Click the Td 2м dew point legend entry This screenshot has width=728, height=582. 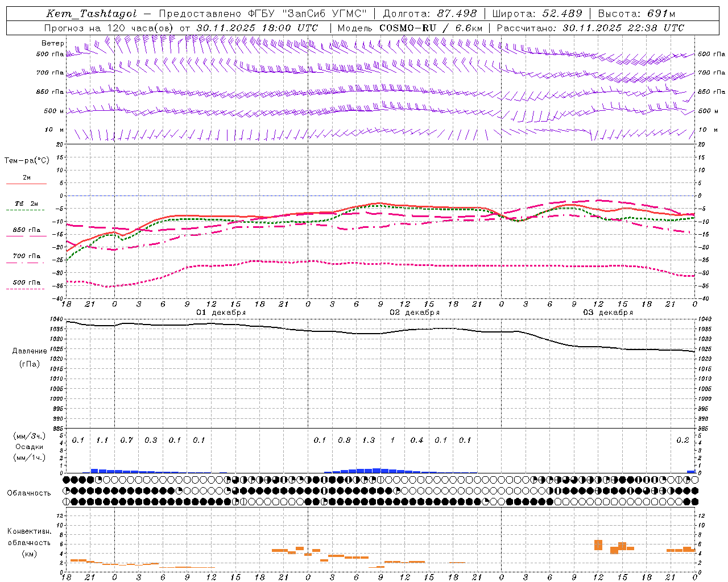point(27,203)
